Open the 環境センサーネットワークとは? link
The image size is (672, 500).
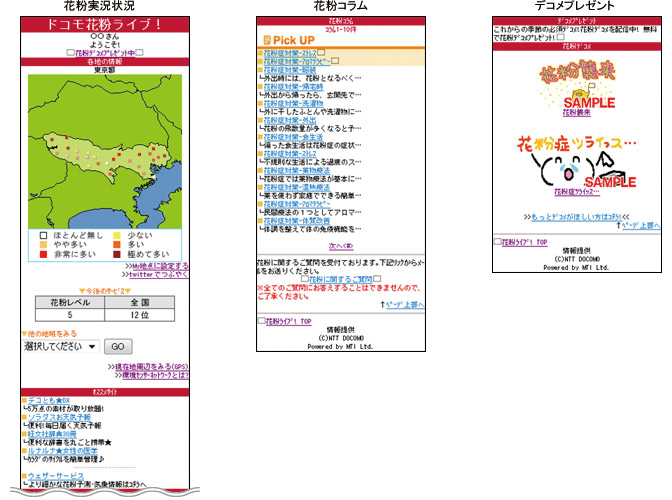(x=155, y=375)
